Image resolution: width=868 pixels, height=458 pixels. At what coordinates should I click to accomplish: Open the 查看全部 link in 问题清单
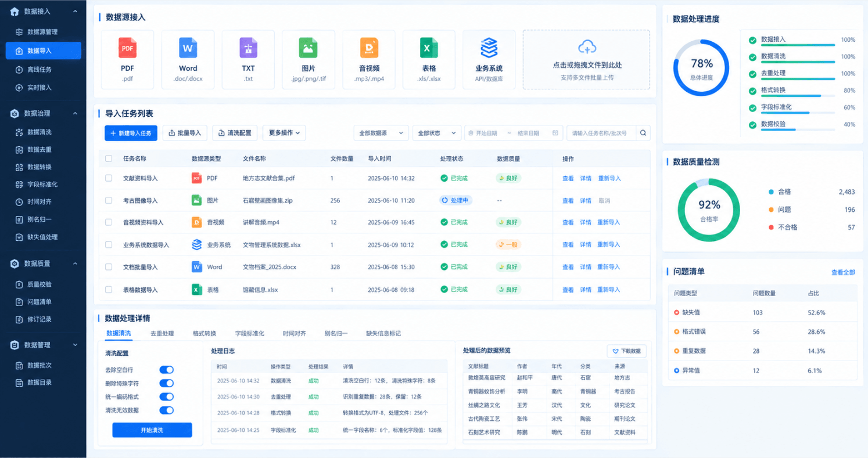[843, 272]
